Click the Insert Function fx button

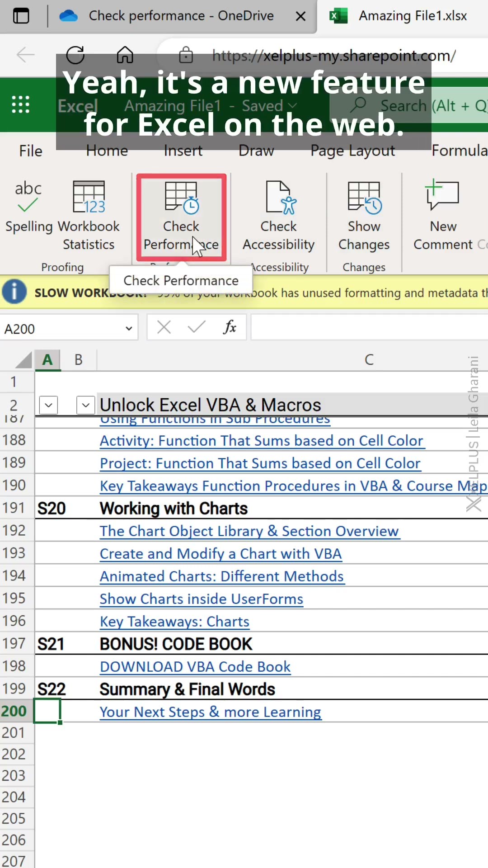230,327
